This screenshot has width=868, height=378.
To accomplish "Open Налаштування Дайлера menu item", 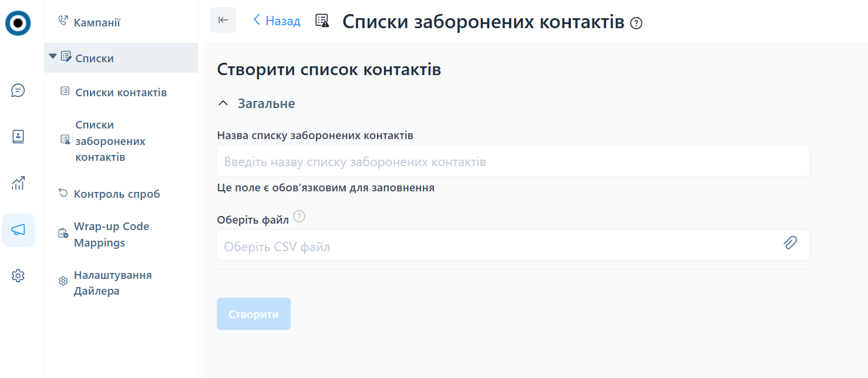I will click(113, 283).
